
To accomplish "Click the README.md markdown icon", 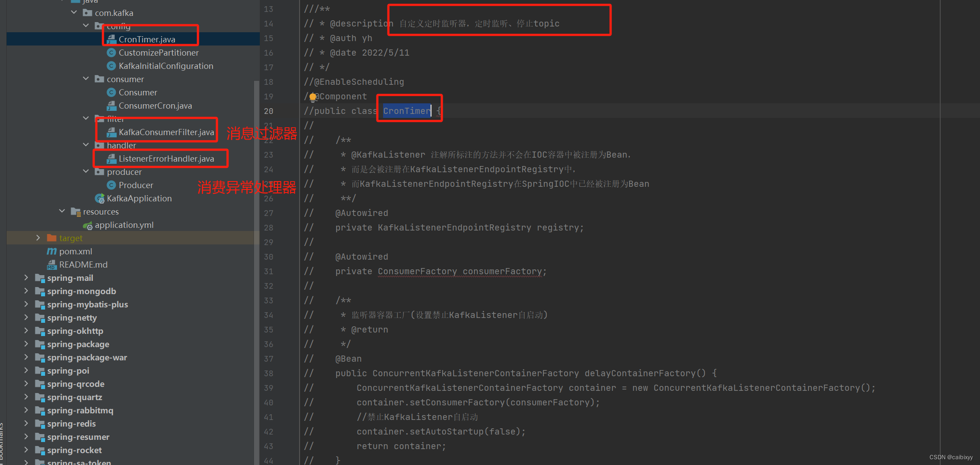I will 52,265.
